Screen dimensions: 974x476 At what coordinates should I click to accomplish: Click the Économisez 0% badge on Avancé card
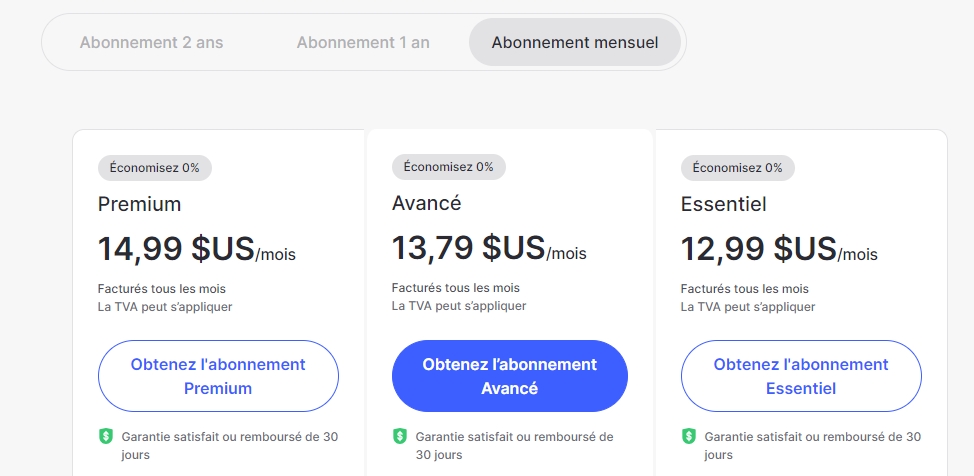(448, 167)
